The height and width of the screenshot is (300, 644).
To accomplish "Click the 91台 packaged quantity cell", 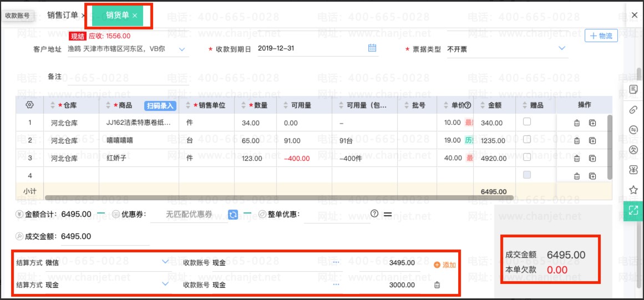I will point(365,140).
